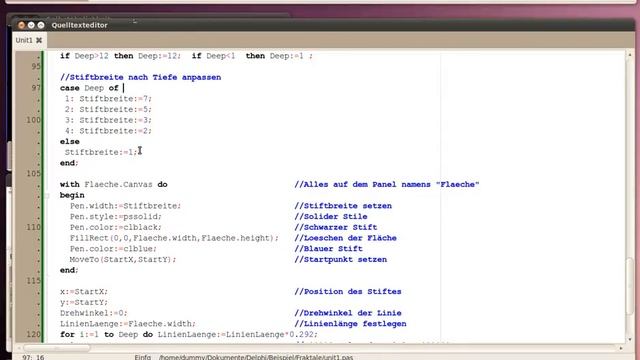This screenshot has height=360, width=640.
Task: Click comment '//Linienlänge festlegen'
Action: coord(350,324)
